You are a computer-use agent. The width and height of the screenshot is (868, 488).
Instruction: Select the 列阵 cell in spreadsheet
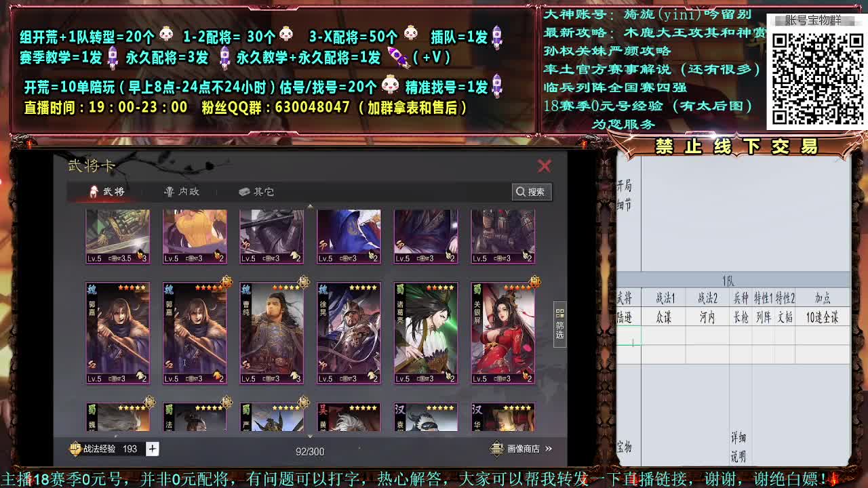click(x=764, y=317)
